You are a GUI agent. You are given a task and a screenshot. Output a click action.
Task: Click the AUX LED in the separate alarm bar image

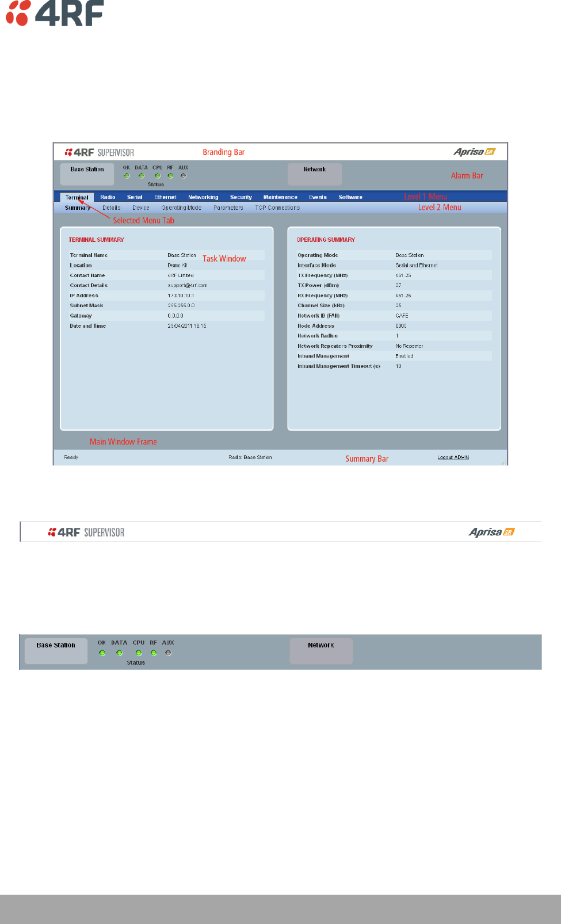(168, 653)
